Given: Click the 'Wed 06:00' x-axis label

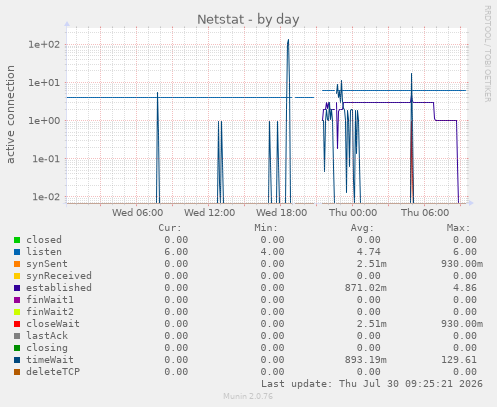Looking at the screenshot, I should coord(137,213).
